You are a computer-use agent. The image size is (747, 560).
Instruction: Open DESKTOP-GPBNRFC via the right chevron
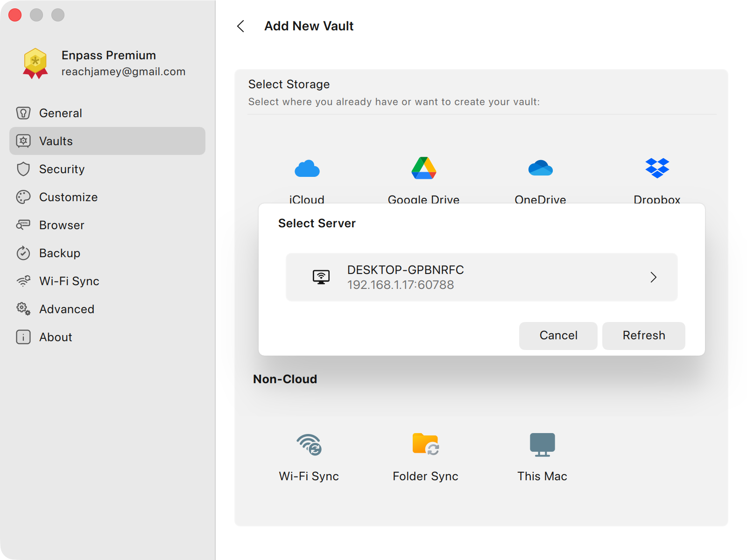click(653, 277)
